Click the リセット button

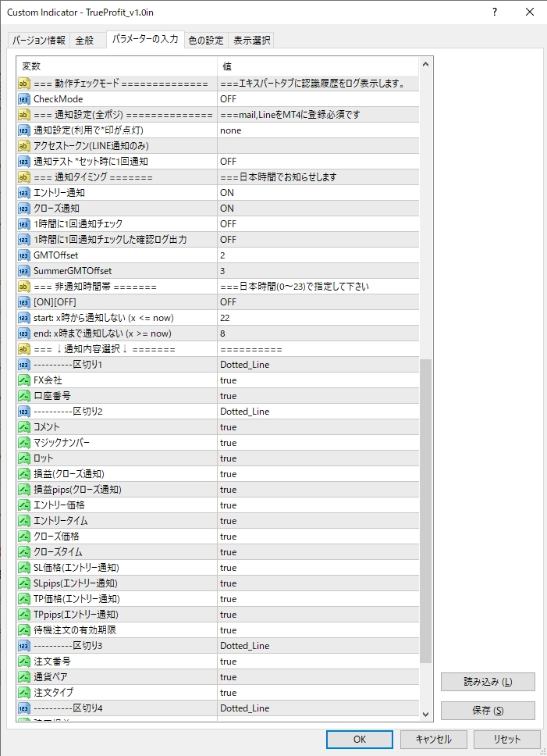tap(506, 739)
